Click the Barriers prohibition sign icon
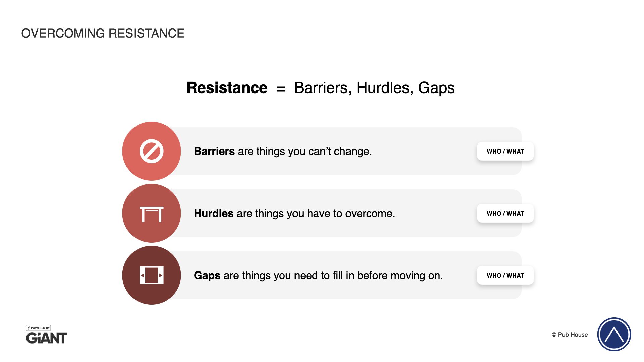The height and width of the screenshot is (362, 644). [x=151, y=151]
